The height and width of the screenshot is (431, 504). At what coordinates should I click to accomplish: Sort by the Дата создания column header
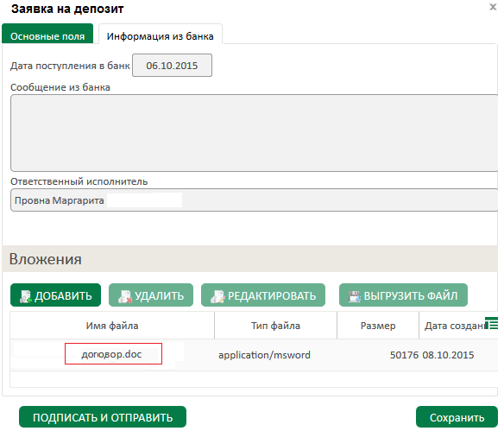(x=453, y=326)
